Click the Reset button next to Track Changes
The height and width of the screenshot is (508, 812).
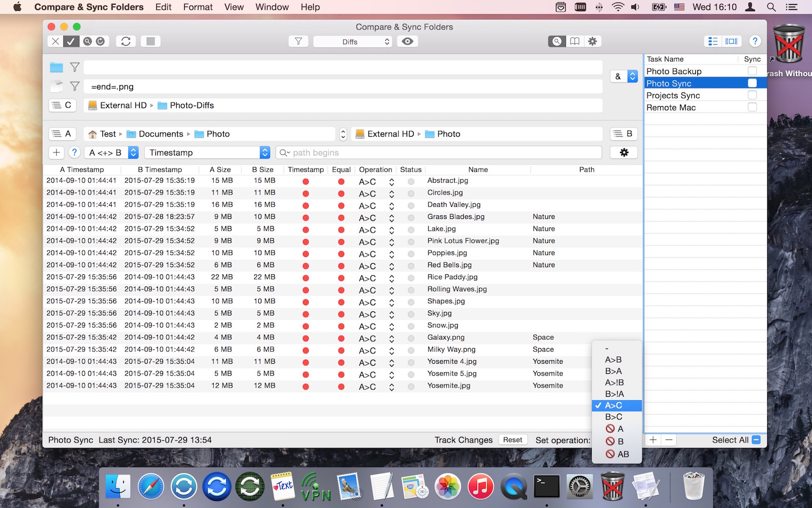click(x=513, y=440)
